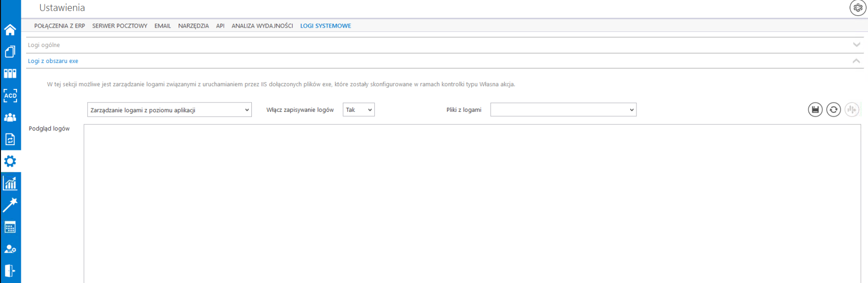The image size is (868, 283).
Task: Click the logout door icon in sidebar
Action: [10, 270]
